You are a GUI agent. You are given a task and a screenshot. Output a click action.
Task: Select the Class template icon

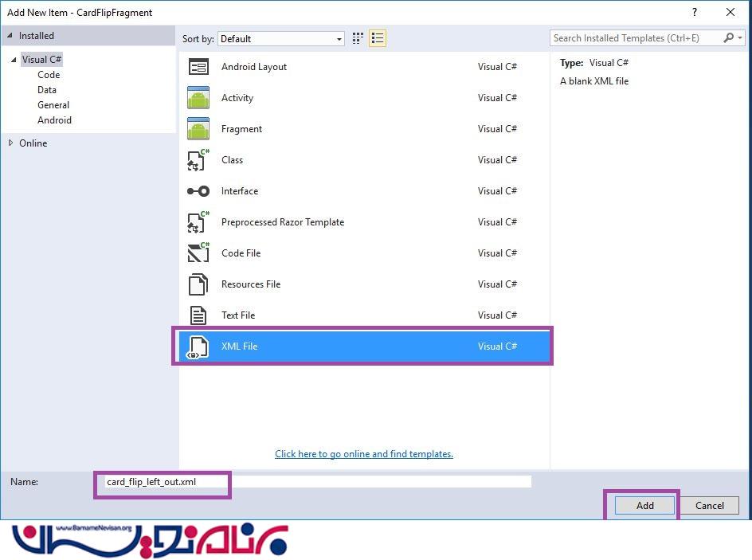pyautogui.click(x=198, y=160)
